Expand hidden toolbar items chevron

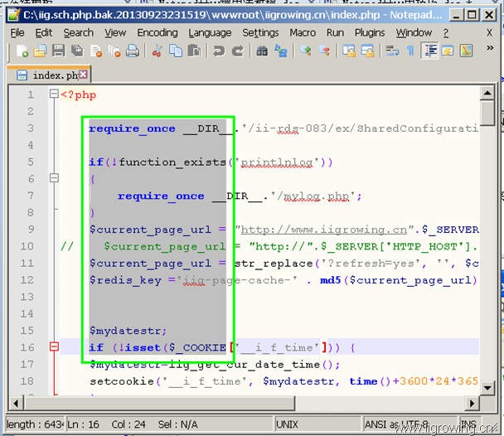(x=490, y=48)
